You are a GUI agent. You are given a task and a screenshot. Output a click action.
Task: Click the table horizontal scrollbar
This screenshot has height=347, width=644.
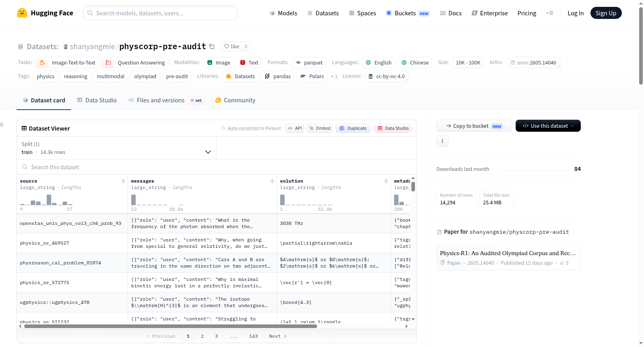pos(171,326)
